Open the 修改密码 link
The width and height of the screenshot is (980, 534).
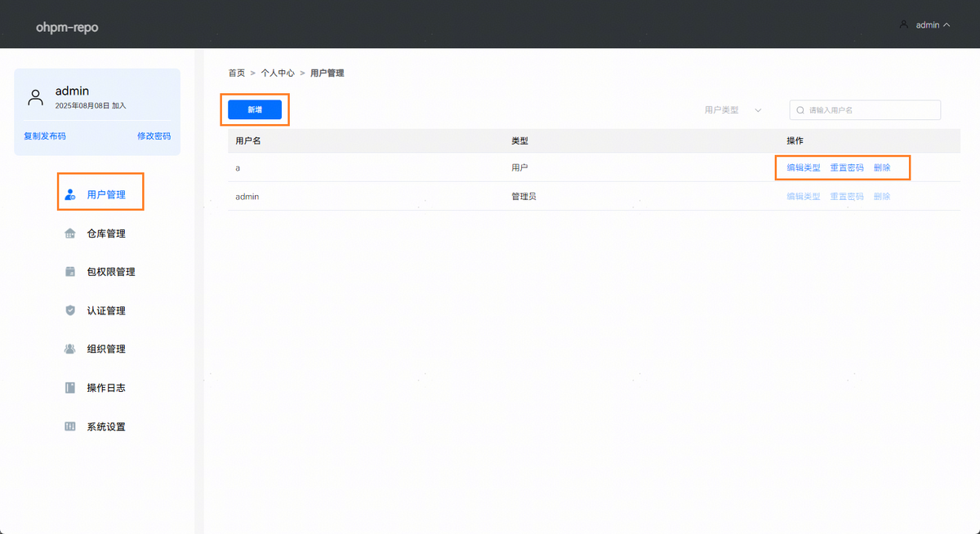(154, 136)
